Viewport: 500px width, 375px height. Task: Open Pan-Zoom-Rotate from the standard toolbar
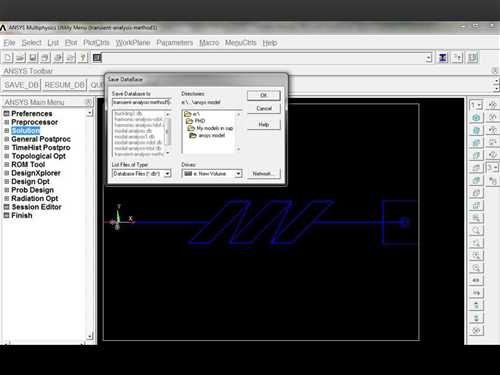pyautogui.click(x=45, y=58)
